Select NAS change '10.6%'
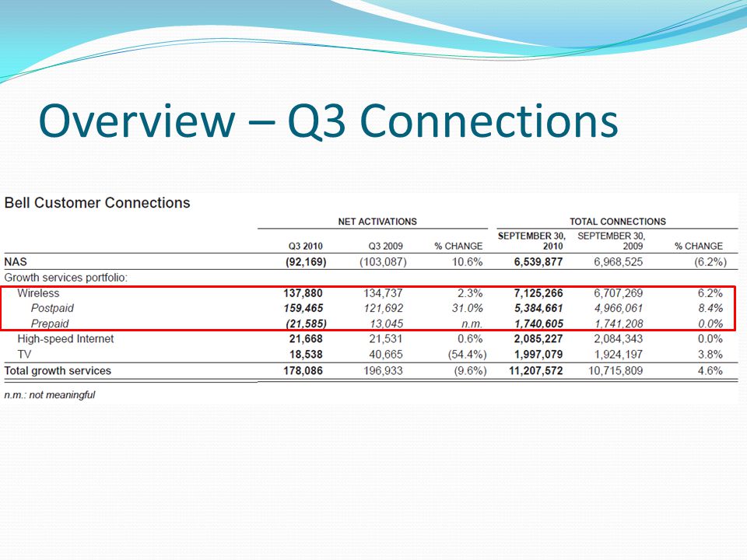The height and width of the screenshot is (560, 747). (467, 262)
